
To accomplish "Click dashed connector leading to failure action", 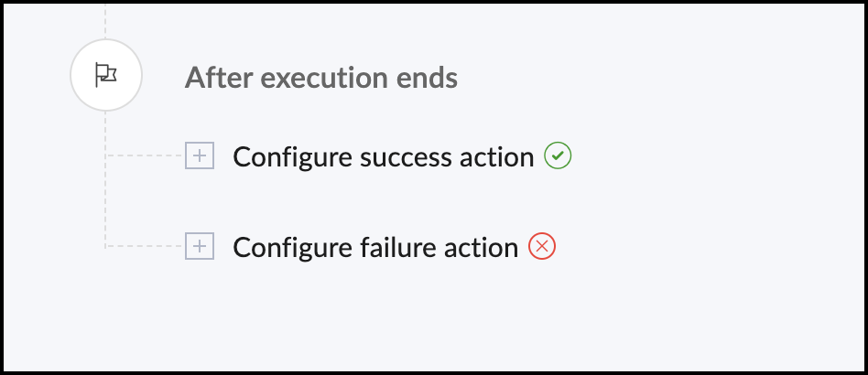I will tap(145, 246).
